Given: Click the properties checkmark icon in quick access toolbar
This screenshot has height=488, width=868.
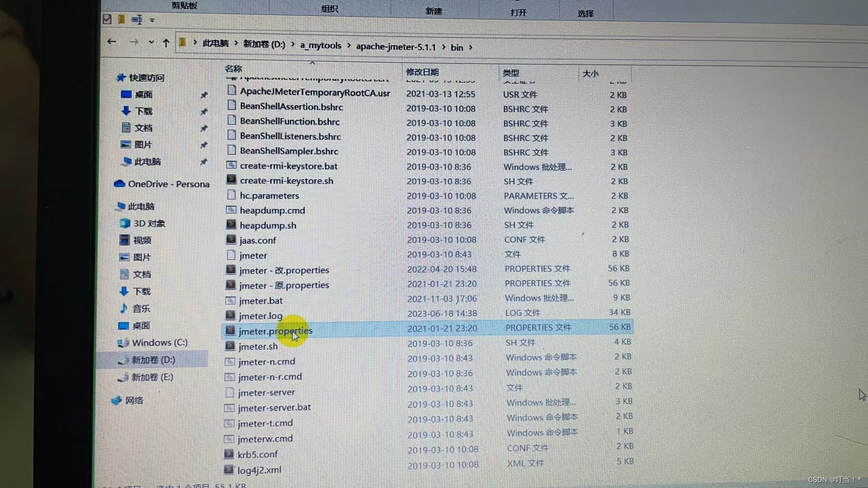Looking at the screenshot, I should coord(107,19).
